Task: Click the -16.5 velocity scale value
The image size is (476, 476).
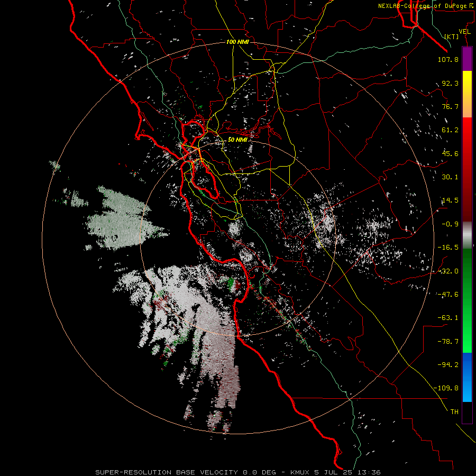Action: point(448,248)
